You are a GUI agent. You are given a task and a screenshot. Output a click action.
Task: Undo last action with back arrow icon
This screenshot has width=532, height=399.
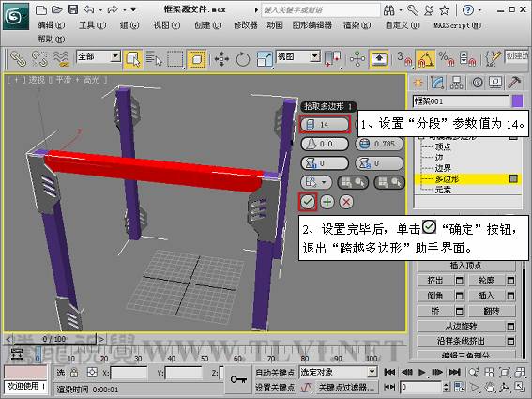coord(89,9)
